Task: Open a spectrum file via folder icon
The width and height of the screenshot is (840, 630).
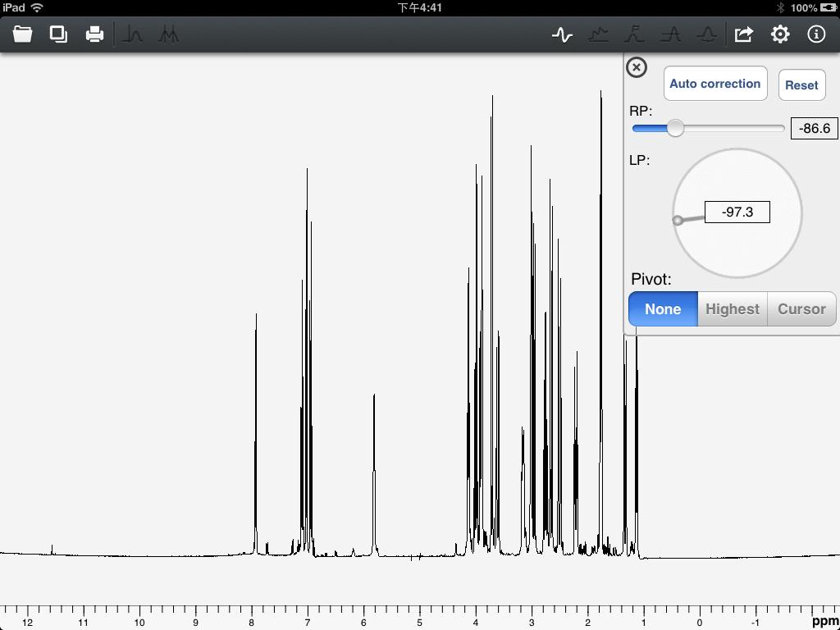Action: pos(22,34)
